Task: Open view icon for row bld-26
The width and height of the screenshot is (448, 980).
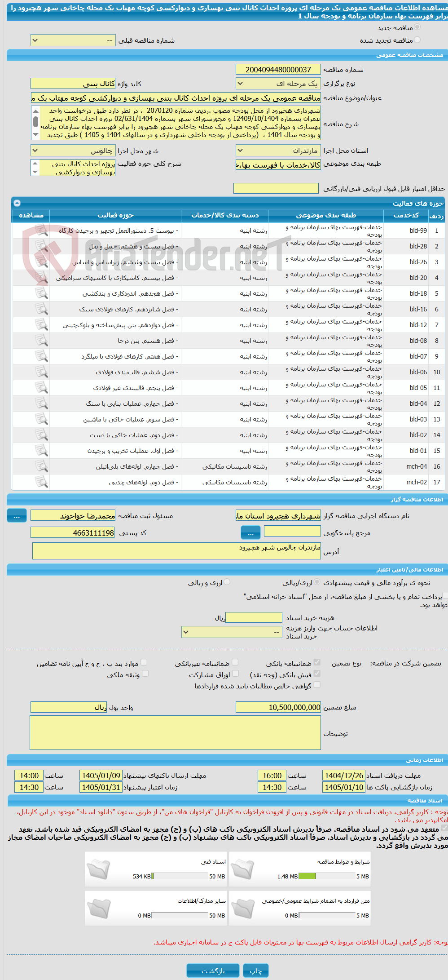Action: (x=41, y=262)
